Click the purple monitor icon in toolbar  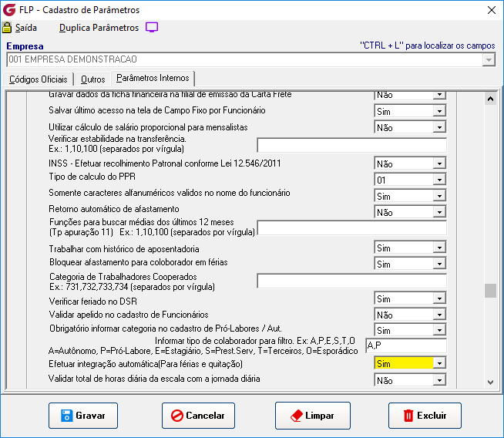(152, 27)
